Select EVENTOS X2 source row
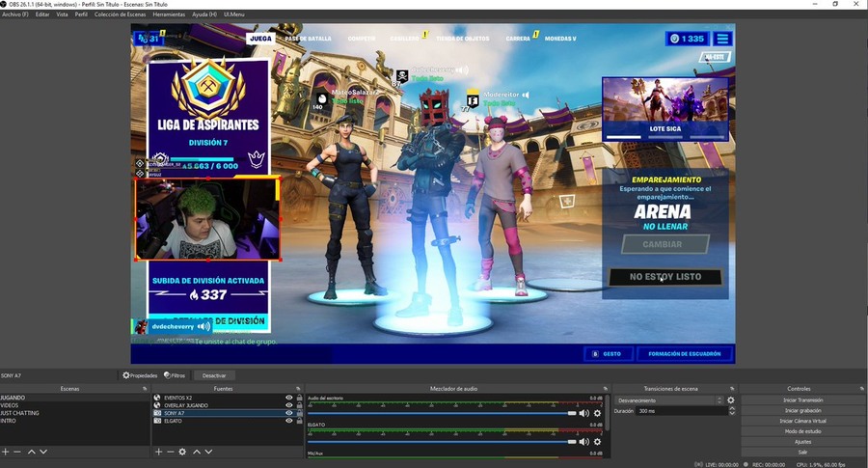The width and height of the screenshot is (868, 468). coord(228,398)
